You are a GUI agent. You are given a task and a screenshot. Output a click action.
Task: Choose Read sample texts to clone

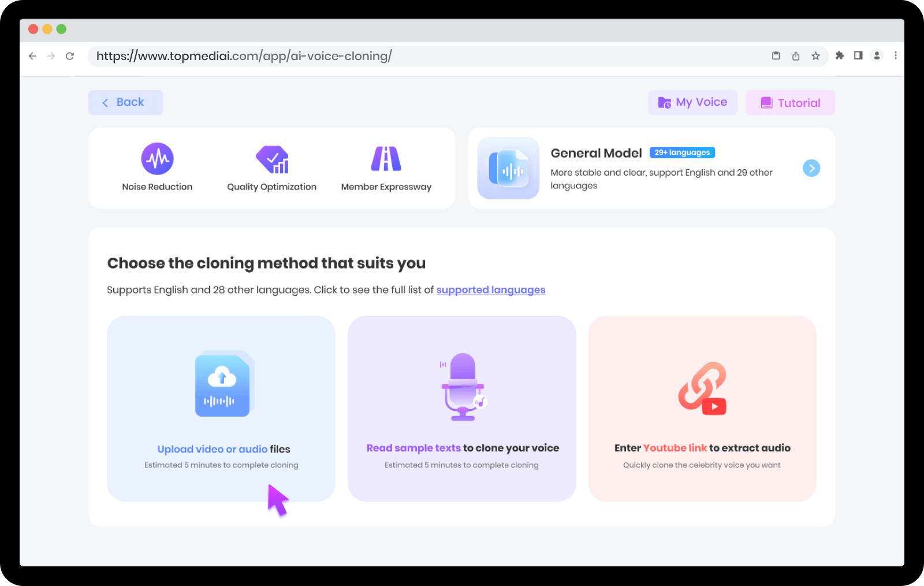(x=462, y=409)
